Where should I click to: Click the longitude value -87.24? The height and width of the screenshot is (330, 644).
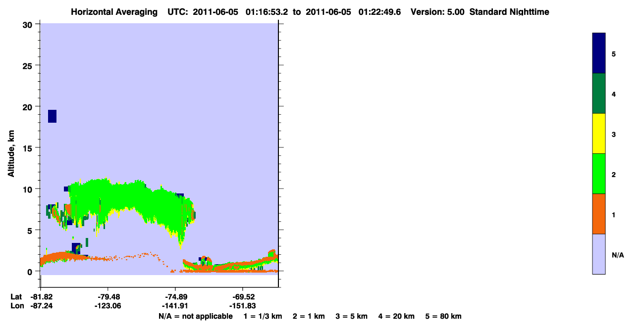click(41, 306)
